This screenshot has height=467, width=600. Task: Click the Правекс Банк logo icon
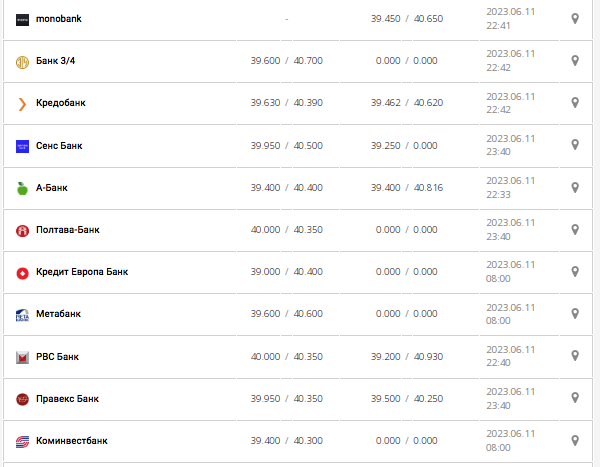coord(22,399)
